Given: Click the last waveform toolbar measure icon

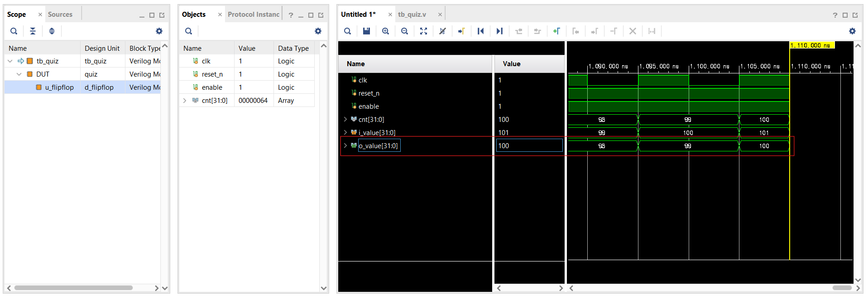Looking at the screenshot, I should tap(652, 31).
